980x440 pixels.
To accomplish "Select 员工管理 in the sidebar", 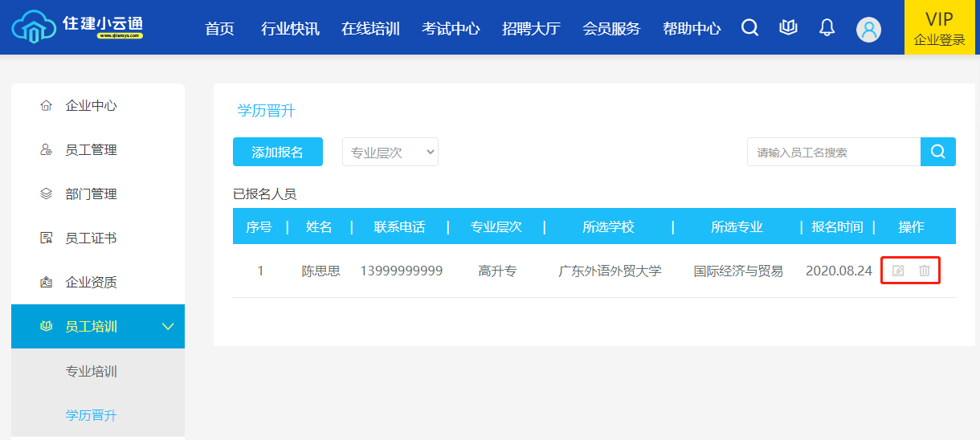I will click(91, 150).
